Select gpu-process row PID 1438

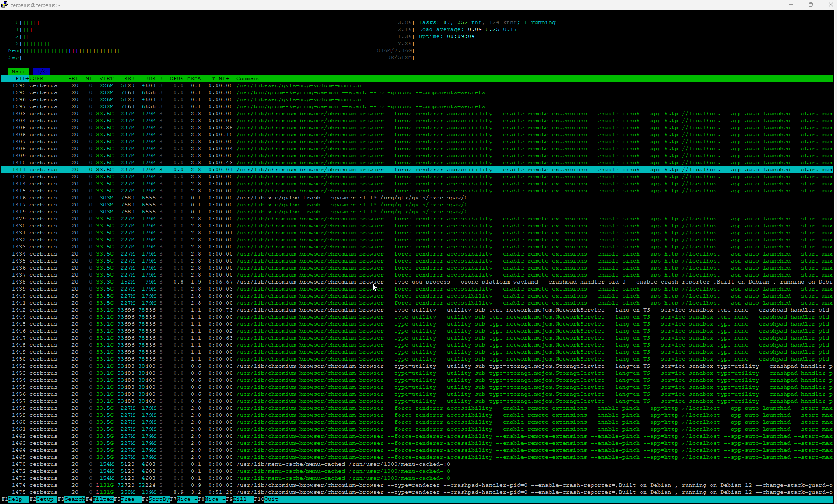[417, 282]
